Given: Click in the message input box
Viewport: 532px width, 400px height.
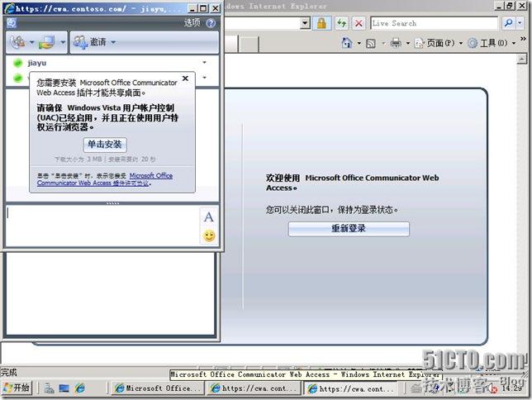Looking at the screenshot, I should click(102, 226).
